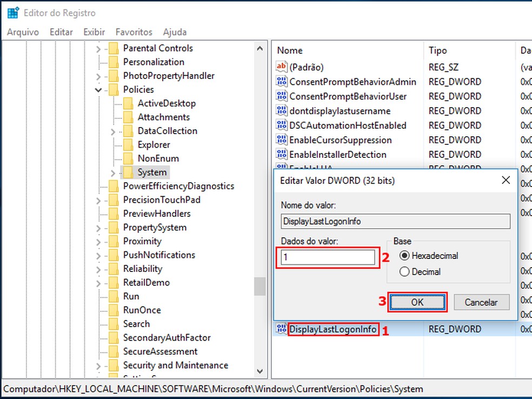This screenshot has width=532, height=399.
Task: Open the Exibir menu
Action: [94, 32]
